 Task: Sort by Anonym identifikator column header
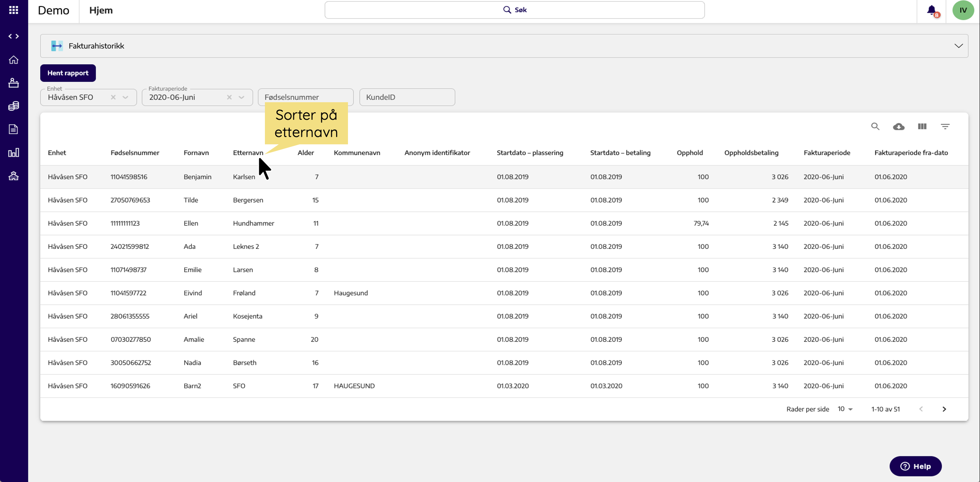(437, 153)
